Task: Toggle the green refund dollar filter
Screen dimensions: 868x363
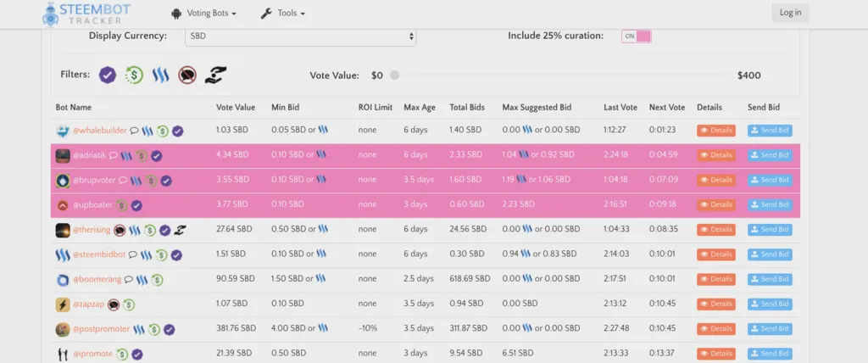Action: click(134, 75)
